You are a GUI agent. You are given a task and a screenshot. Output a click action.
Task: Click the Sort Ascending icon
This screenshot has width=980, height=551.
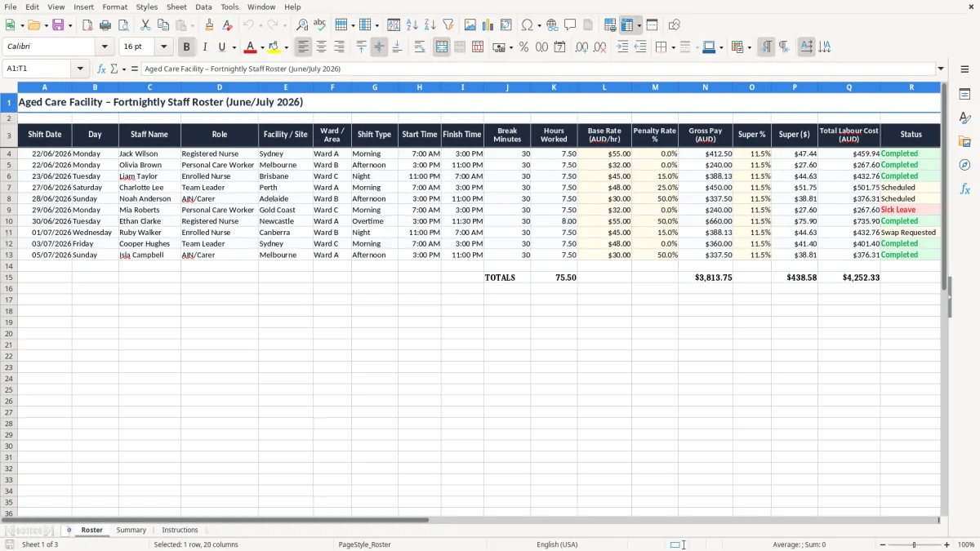pos(412,24)
